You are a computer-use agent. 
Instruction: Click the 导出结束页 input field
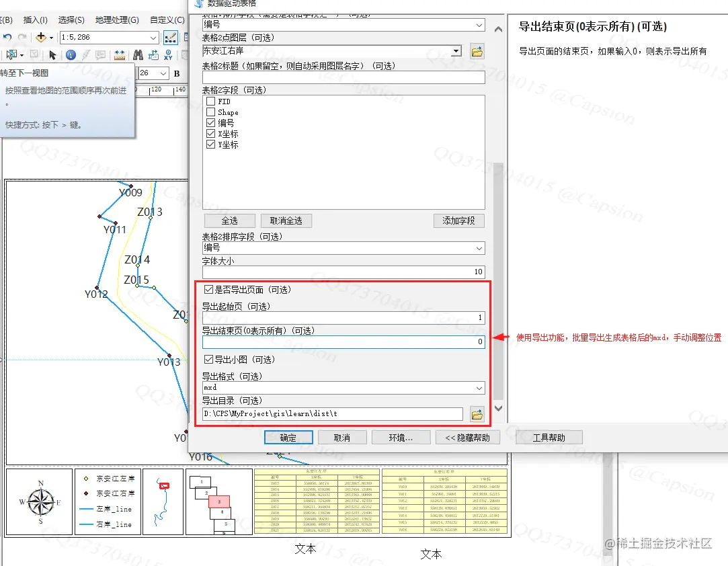coord(343,341)
